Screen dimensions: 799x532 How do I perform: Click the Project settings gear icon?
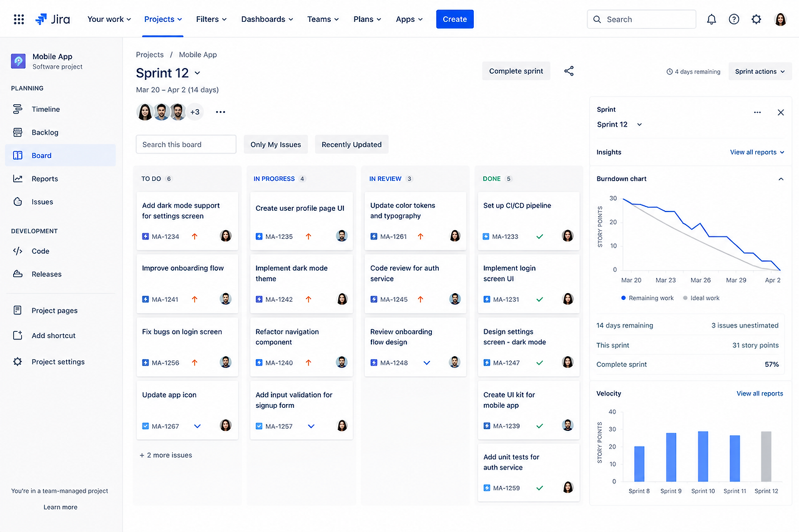pos(18,362)
